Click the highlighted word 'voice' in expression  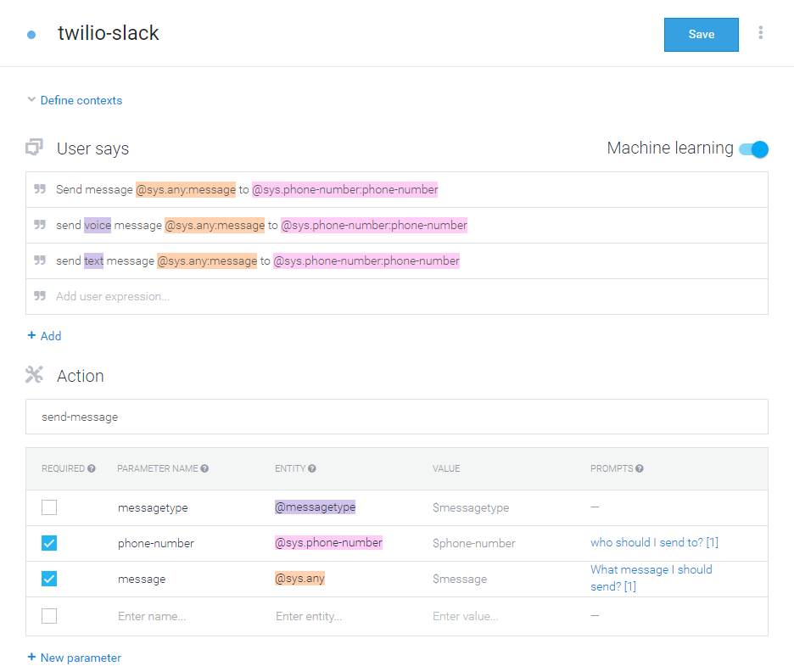click(x=98, y=225)
